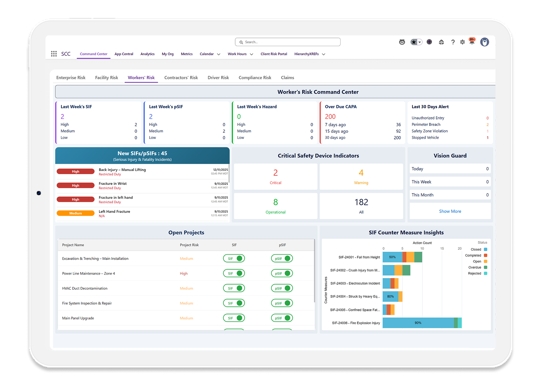This screenshot has height=392, width=540.
Task: Click the global actions plus icon
Action: [x=429, y=42]
